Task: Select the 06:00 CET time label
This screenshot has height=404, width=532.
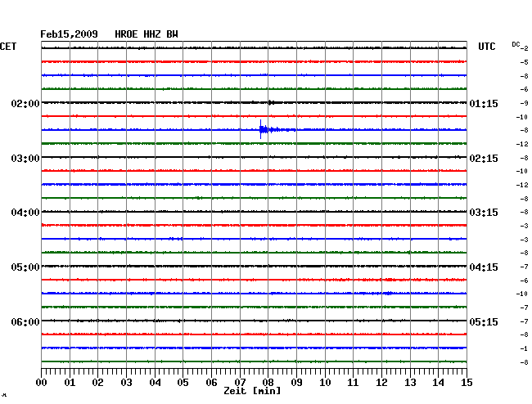Action: (25, 321)
